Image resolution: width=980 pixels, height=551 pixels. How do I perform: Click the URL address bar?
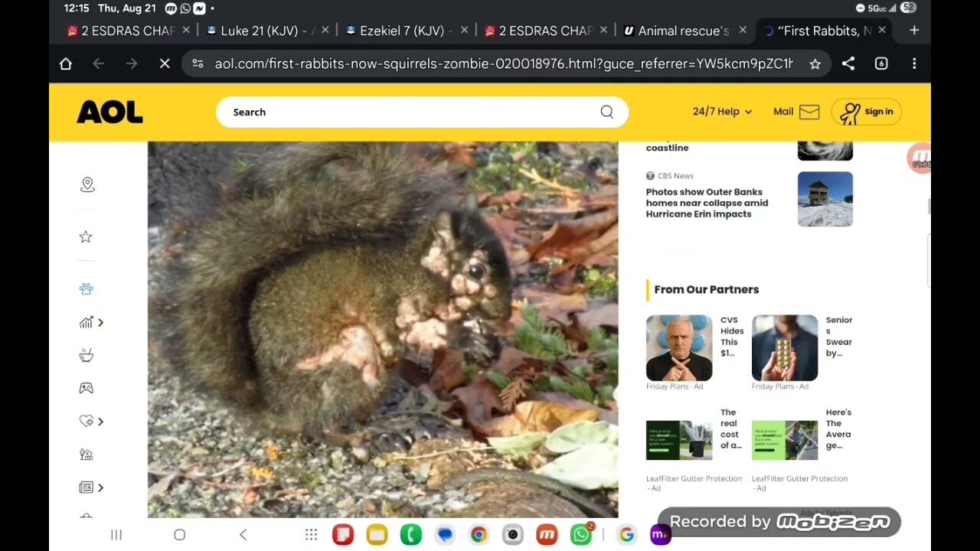click(x=504, y=64)
